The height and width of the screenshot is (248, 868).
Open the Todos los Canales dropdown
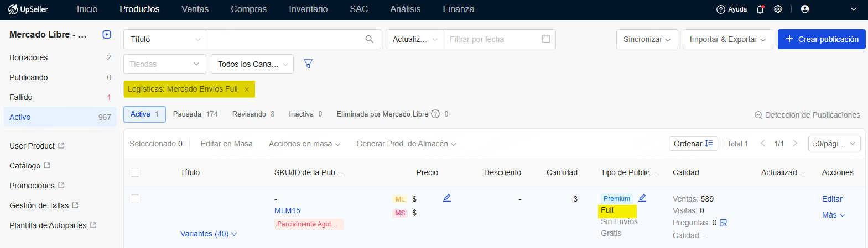click(x=253, y=64)
